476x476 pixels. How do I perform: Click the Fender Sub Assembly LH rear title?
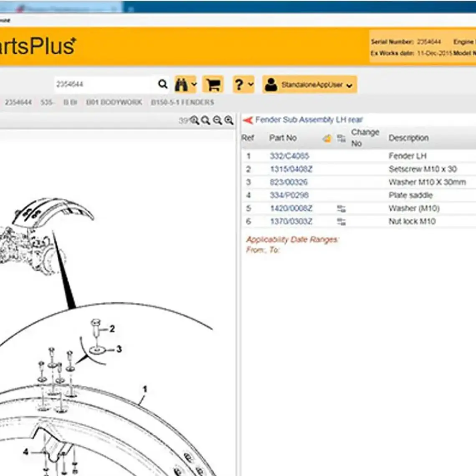pyautogui.click(x=309, y=119)
